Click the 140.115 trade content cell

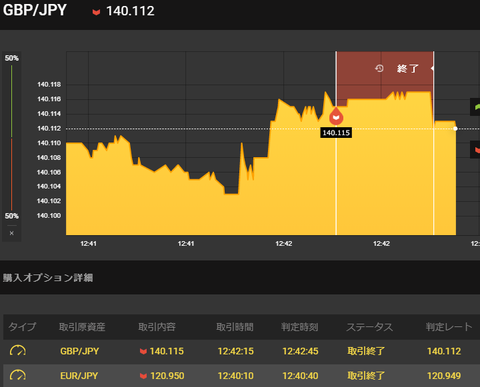click(162, 351)
